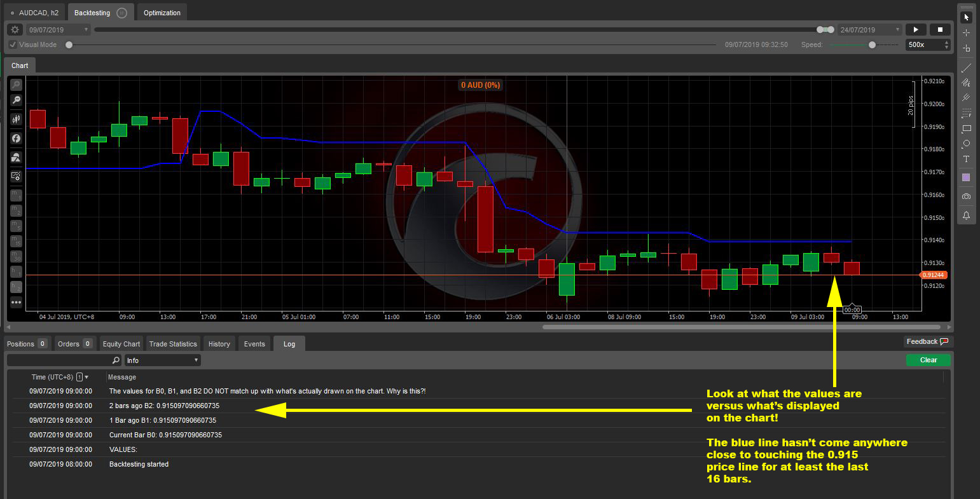Click the 0.91244 current price label
Screen dimensions: 980x499
934,275
